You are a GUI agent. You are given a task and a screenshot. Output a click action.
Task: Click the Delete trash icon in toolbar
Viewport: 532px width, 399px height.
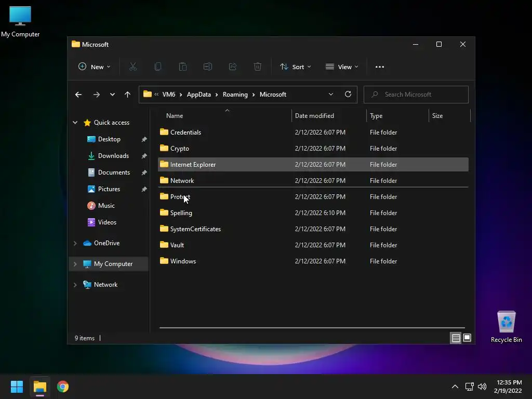pyautogui.click(x=258, y=67)
